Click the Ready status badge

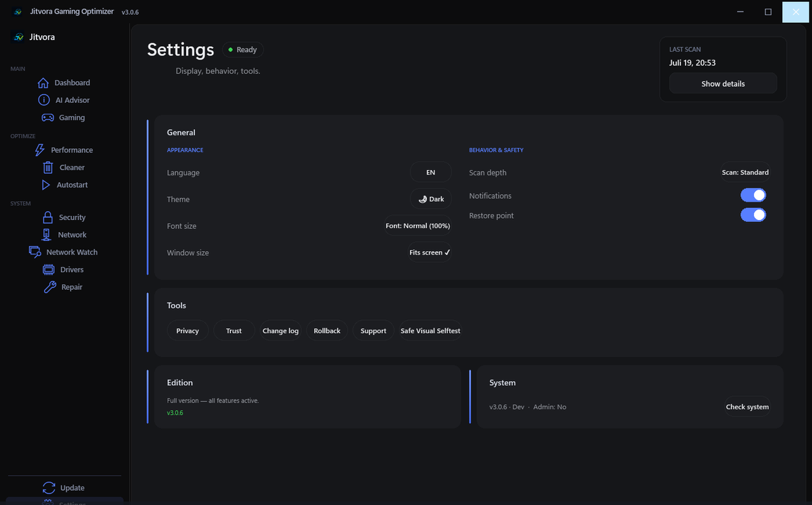click(x=242, y=49)
